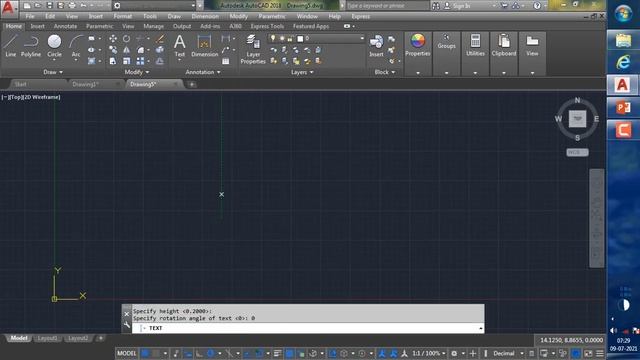Image resolution: width=640 pixels, height=360 pixels.
Task: Switch to the Drawing1 file tab
Action: click(x=86, y=84)
